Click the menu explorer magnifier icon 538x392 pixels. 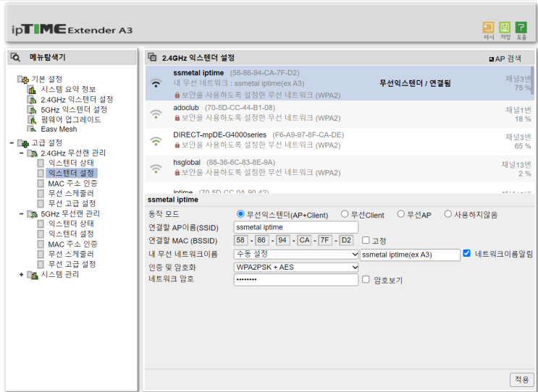coord(15,57)
